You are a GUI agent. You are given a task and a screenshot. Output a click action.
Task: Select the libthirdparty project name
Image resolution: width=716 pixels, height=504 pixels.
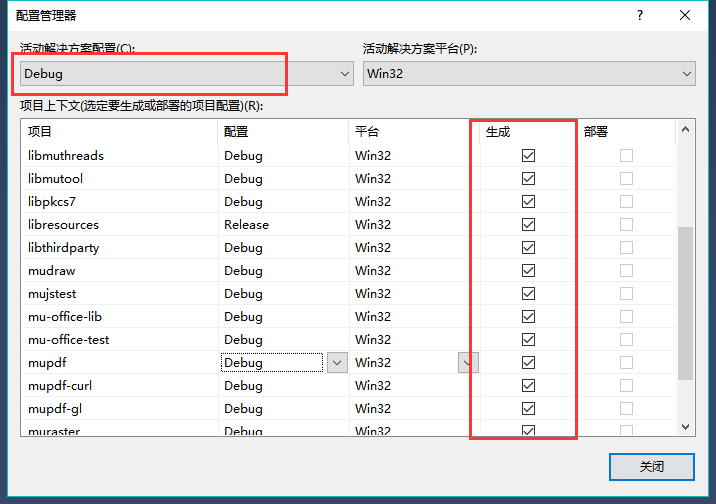click(x=63, y=248)
